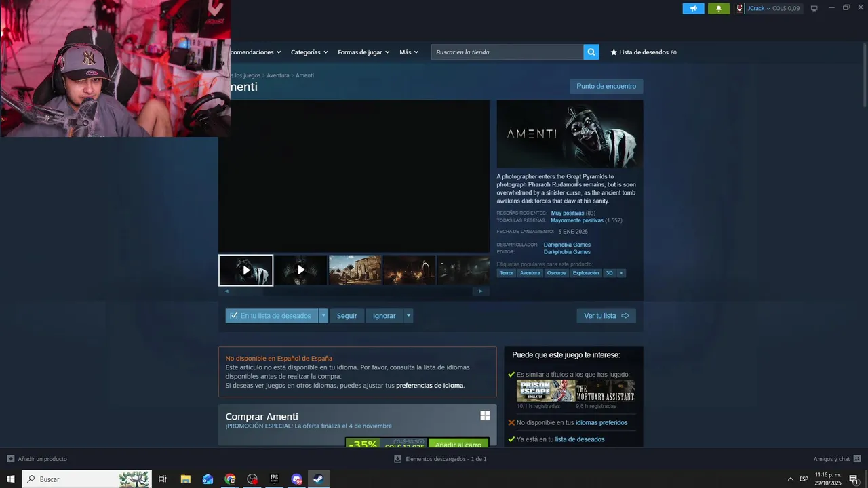This screenshot has width=868, height=488.
Task: Toggle 'En tu lista de deseados' checkbox
Action: click(234, 316)
